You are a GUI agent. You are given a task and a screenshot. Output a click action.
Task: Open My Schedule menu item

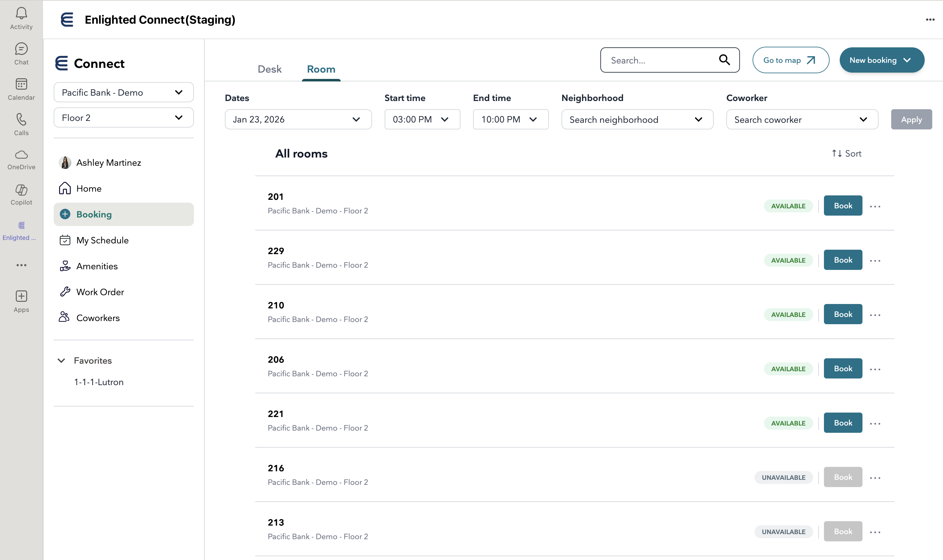click(x=123, y=240)
